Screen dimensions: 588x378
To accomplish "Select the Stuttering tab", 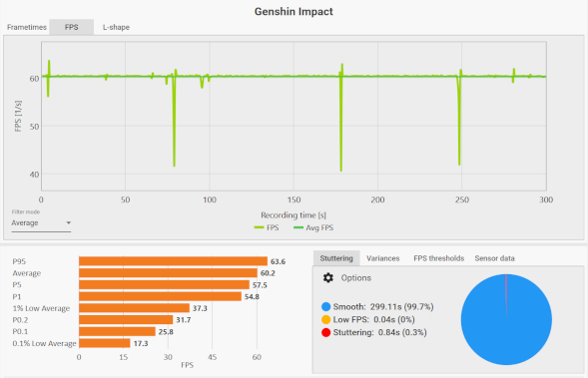I will tap(336, 258).
